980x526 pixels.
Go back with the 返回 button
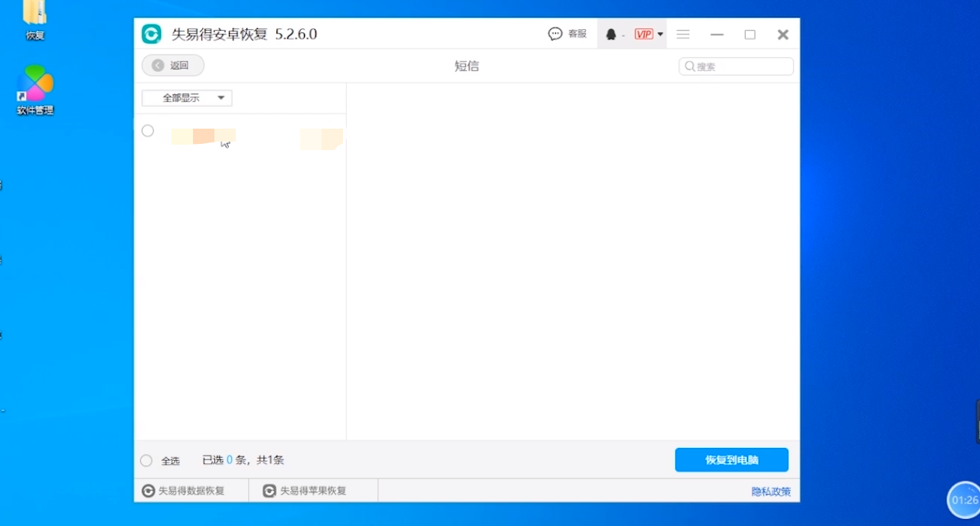(173, 65)
